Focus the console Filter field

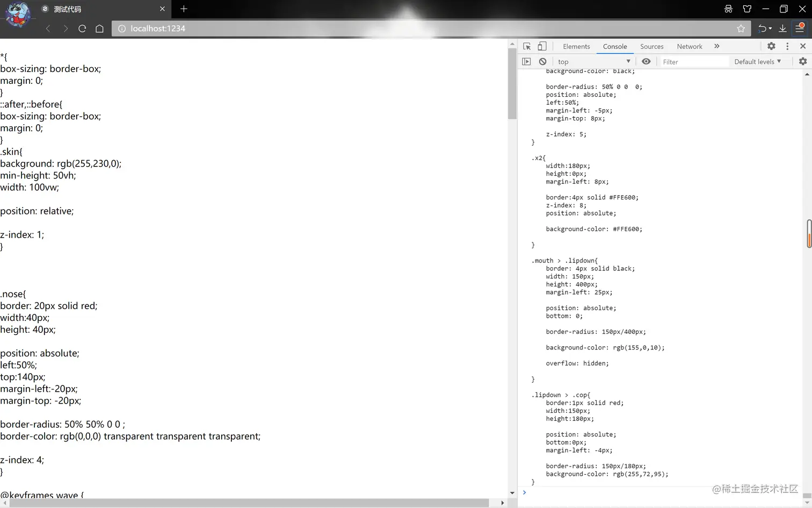694,61
